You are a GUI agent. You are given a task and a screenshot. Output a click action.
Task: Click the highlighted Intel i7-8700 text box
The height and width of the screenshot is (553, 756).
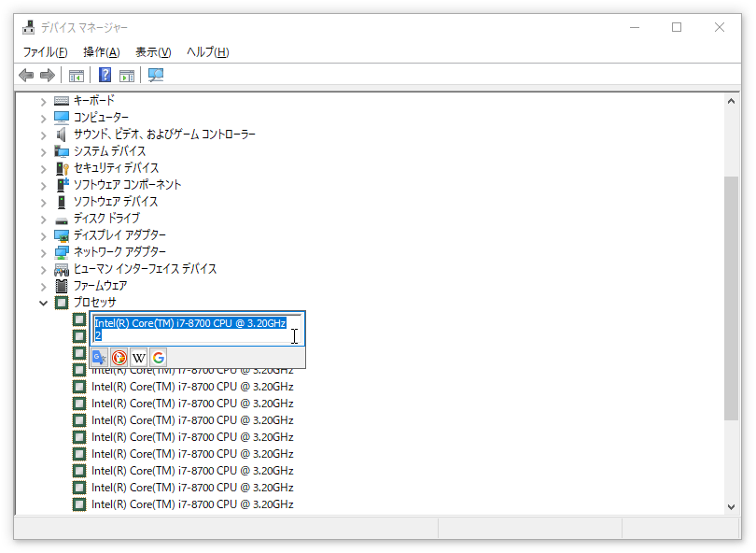(x=197, y=329)
